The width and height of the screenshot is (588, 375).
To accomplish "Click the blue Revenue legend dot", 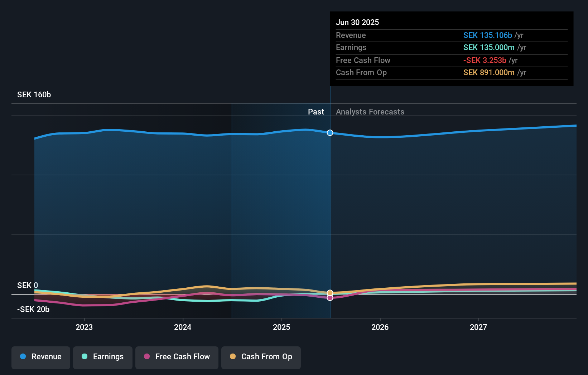I will pyautogui.click(x=23, y=356).
